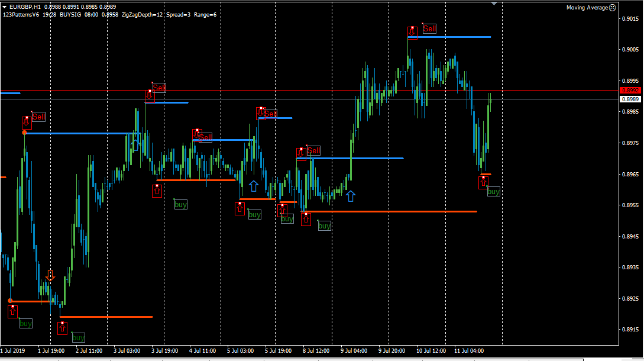Click the highest Sell label on the chart

point(429,28)
